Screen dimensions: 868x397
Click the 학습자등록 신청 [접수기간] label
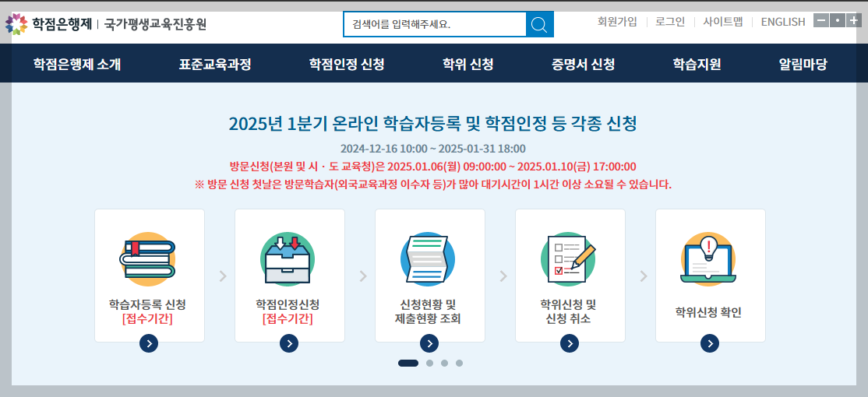(147, 312)
